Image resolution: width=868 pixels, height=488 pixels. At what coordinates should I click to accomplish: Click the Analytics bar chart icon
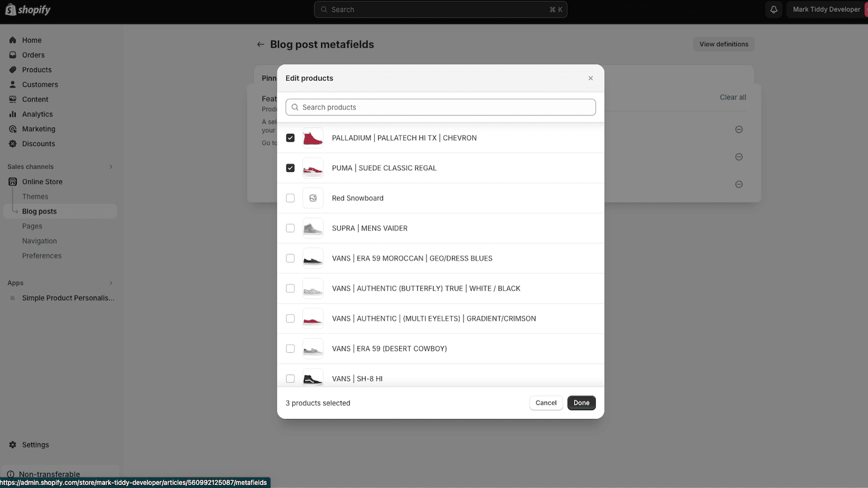coord(12,114)
